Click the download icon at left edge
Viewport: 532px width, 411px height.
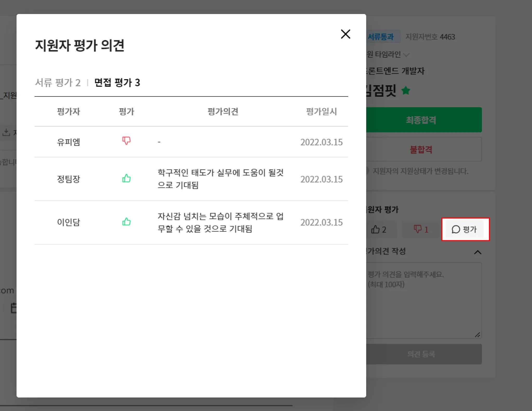[6, 132]
